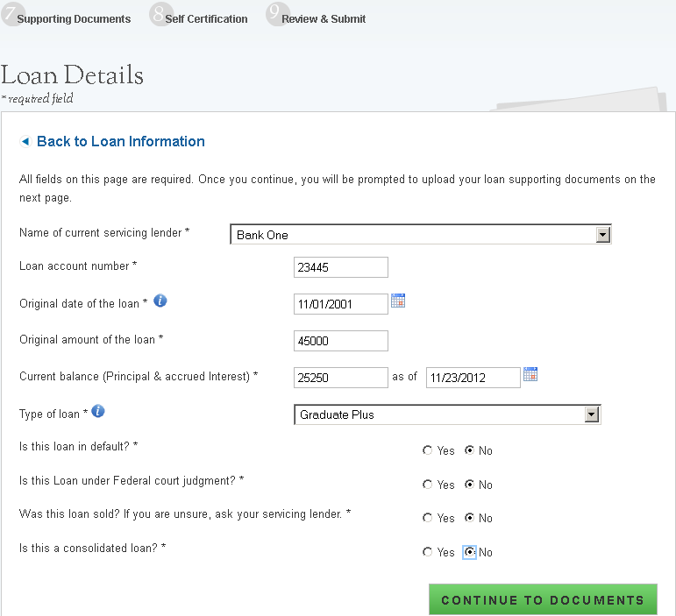Focus the original date field 11/01/2001
676x616 pixels.
tap(341, 304)
